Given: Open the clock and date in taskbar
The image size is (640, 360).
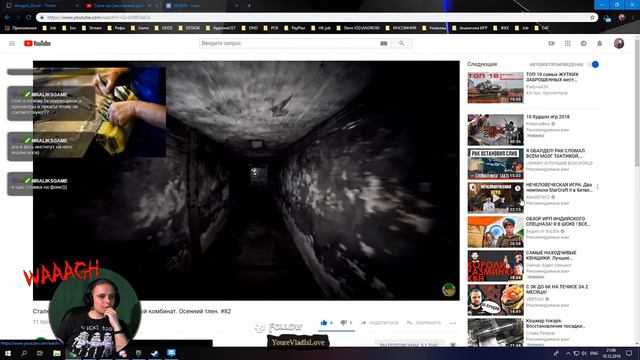Looking at the screenshot, I should 611,353.
